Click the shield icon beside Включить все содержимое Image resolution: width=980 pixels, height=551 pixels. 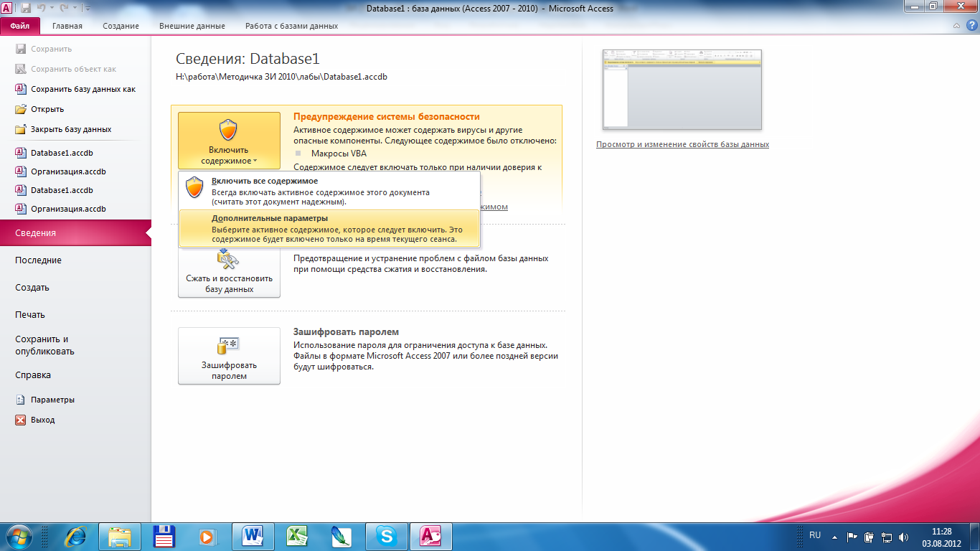coord(194,187)
